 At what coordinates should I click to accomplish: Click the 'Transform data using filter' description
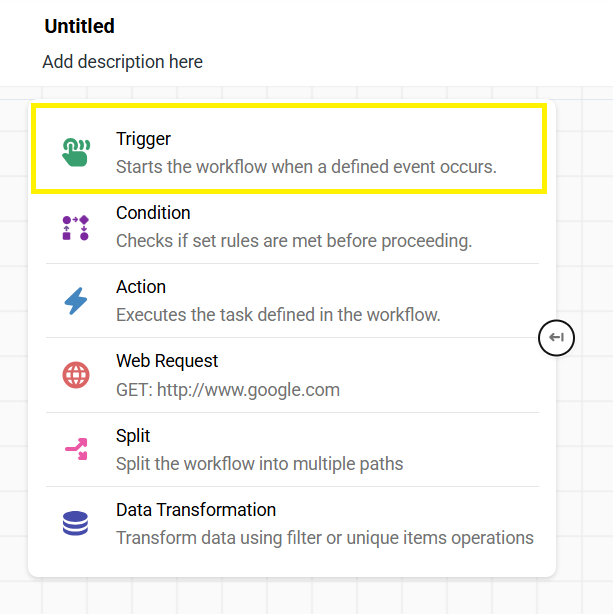325,538
